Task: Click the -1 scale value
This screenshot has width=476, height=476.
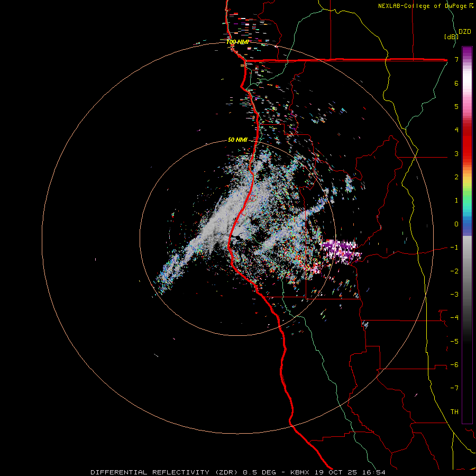Action: (x=454, y=248)
